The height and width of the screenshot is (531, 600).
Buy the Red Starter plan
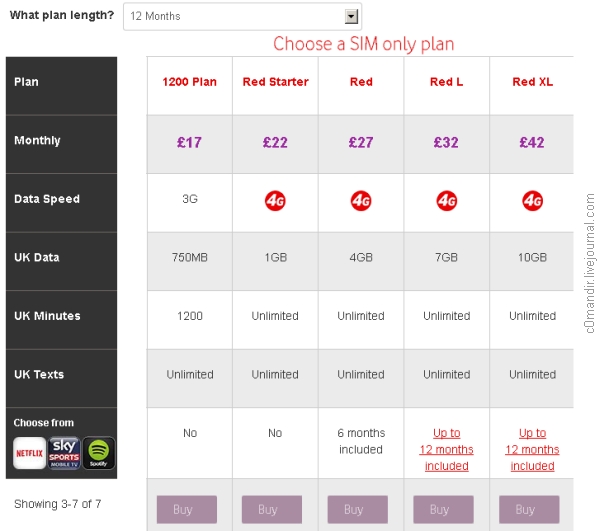coord(272,510)
